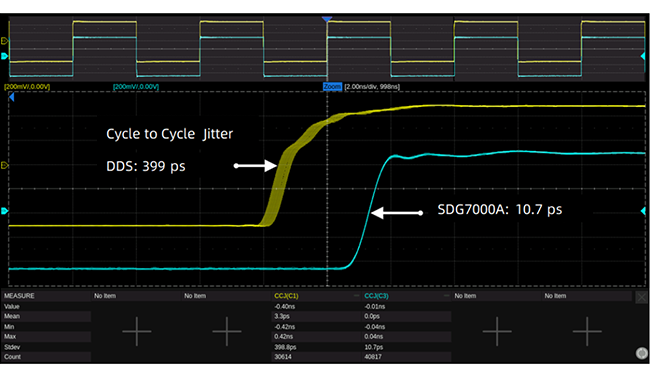
Task: Remove CCJ(C1) using its minus icon
Action: tap(356, 296)
